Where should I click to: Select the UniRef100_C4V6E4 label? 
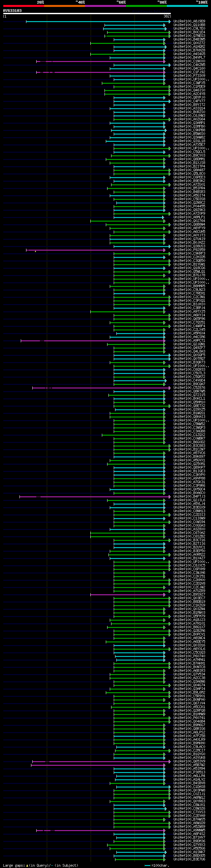click(189, 381)
